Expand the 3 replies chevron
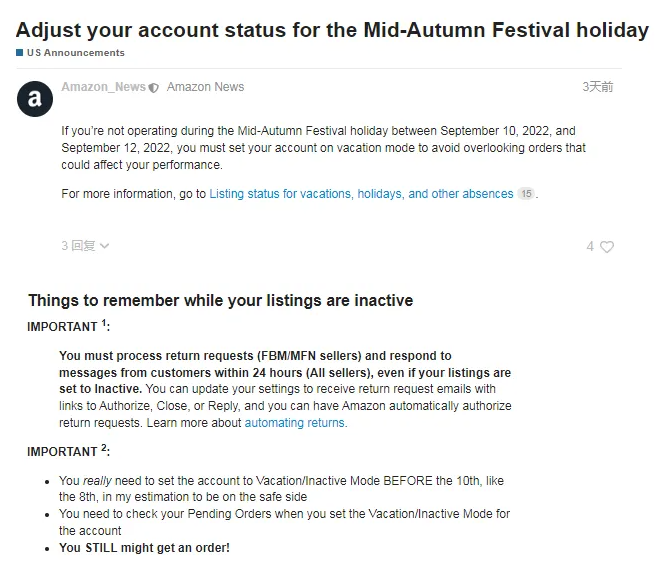669x582 pixels. 105,246
